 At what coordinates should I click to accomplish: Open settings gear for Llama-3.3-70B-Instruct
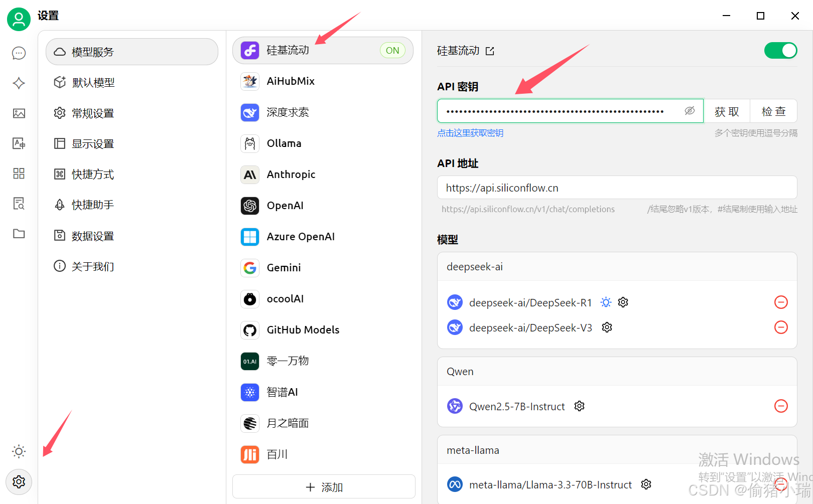point(646,484)
